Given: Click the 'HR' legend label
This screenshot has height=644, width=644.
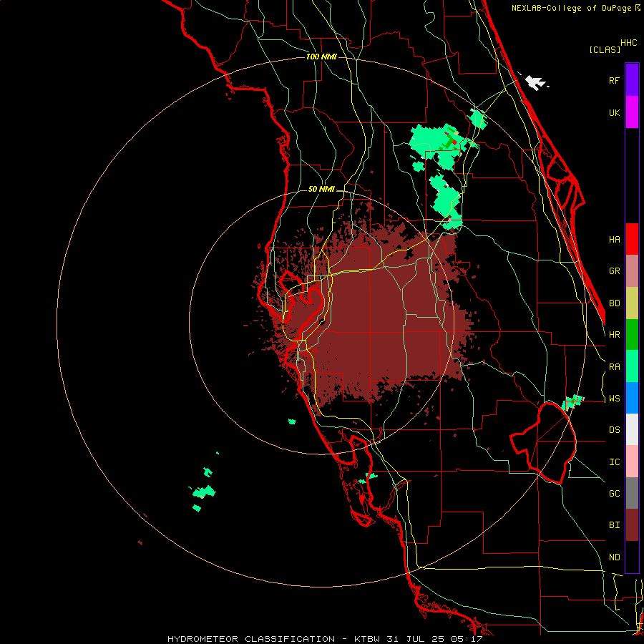Looking at the screenshot, I should (614, 335).
